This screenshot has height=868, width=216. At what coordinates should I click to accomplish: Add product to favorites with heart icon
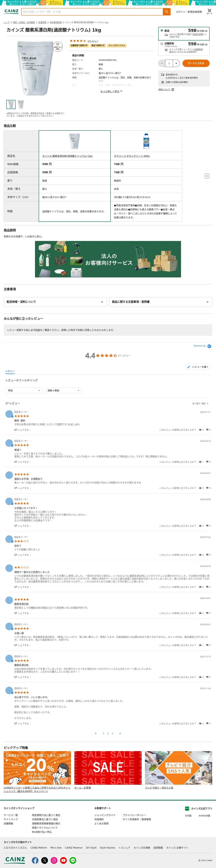click(x=57, y=46)
